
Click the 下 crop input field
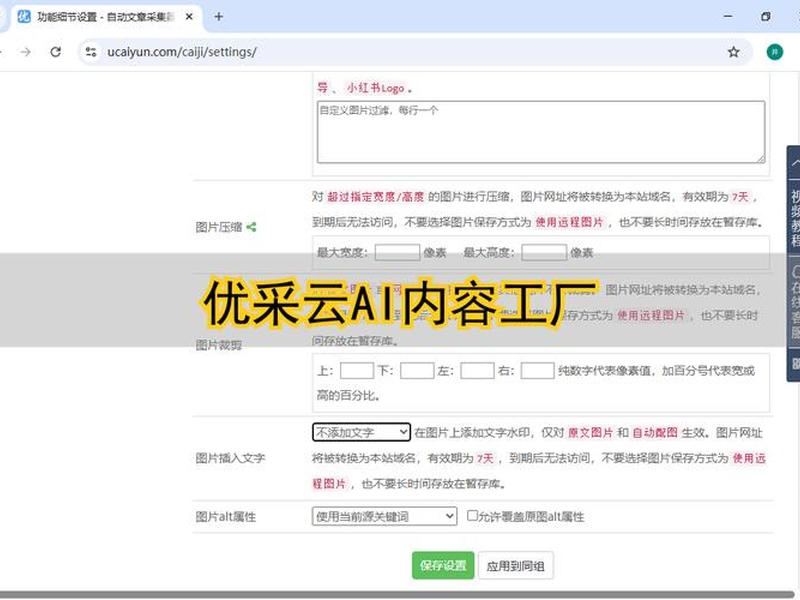417,370
